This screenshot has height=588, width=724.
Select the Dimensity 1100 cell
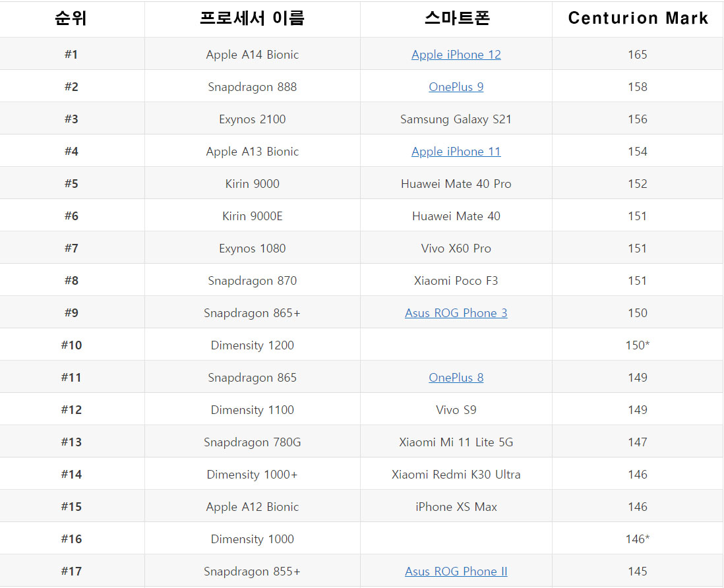click(x=252, y=410)
